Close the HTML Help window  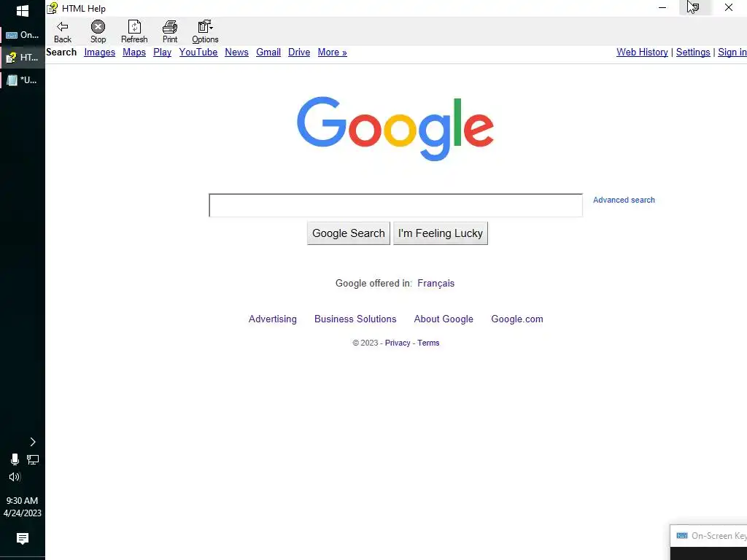coord(729,7)
